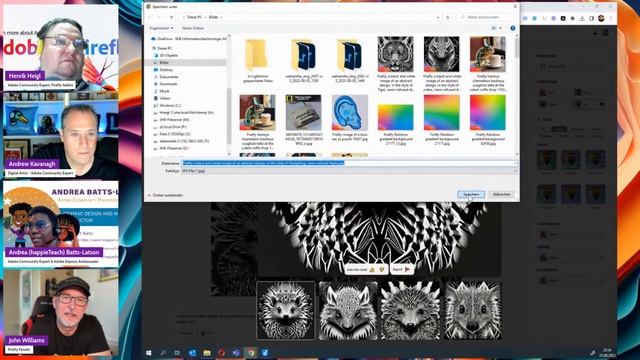The width and height of the screenshot is (640, 360).
Task: Open the address bar history dropdown
Action: (x=438, y=17)
